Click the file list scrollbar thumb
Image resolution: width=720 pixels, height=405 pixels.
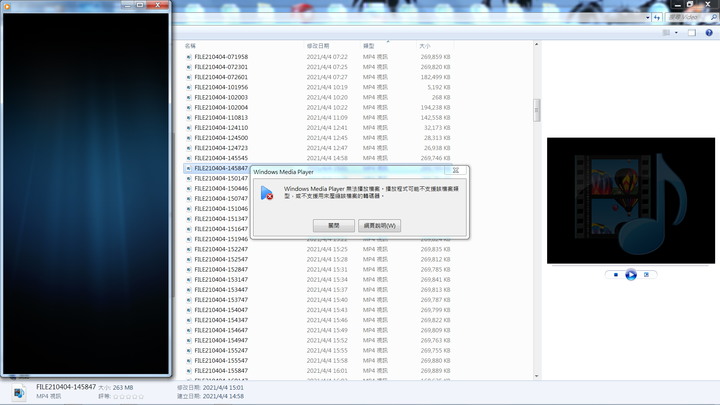(x=536, y=110)
